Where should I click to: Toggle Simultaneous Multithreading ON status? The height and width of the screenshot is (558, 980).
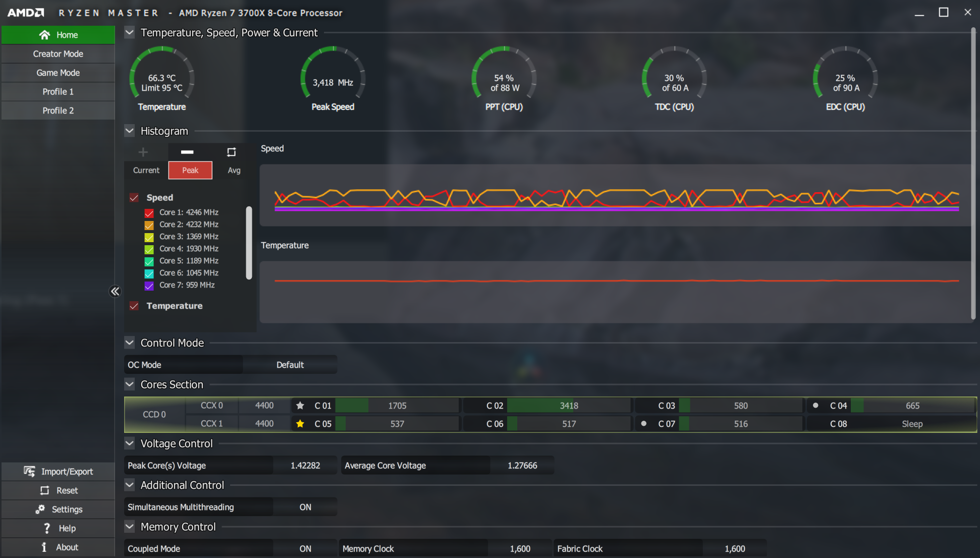(304, 507)
